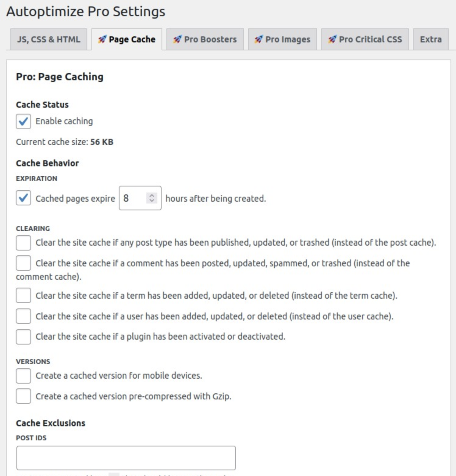Click rocket icon on Page Cache tab

(102, 39)
